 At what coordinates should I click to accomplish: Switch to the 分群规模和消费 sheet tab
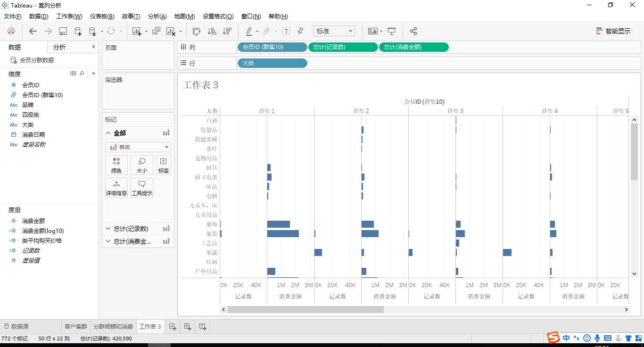point(113,326)
